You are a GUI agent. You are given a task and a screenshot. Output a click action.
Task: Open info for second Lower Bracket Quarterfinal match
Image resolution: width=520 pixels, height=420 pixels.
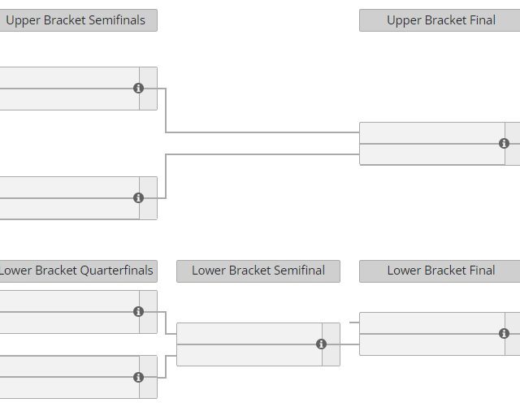pyautogui.click(x=138, y=377)
